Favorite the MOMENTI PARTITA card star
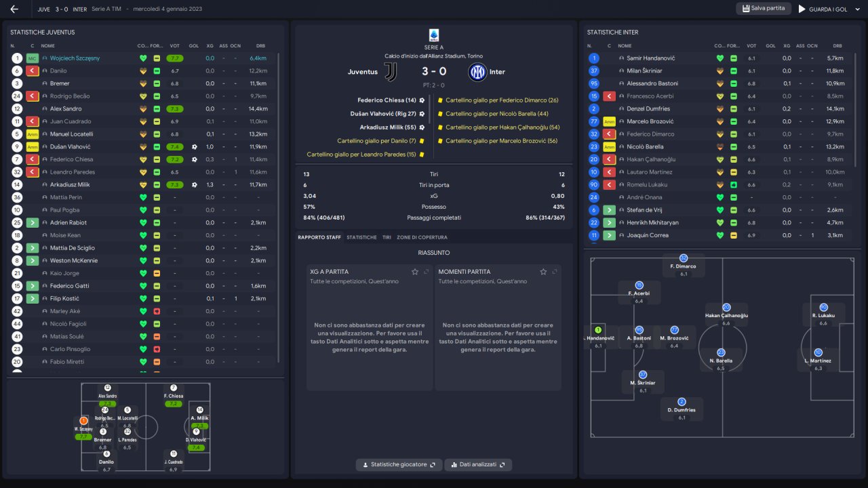The image size is (868, 488). 543,272
